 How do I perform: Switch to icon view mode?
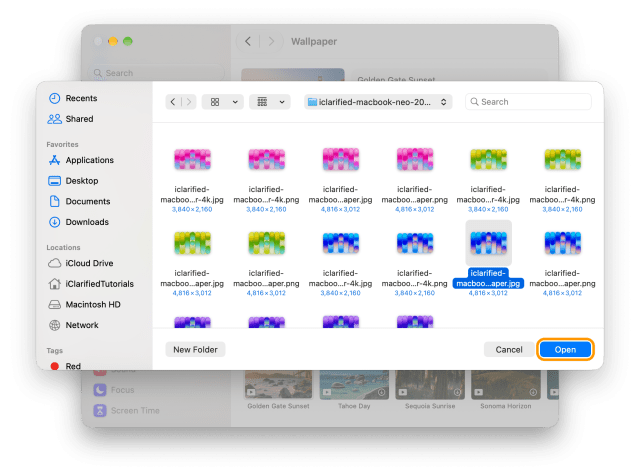(x=215, y=102)
